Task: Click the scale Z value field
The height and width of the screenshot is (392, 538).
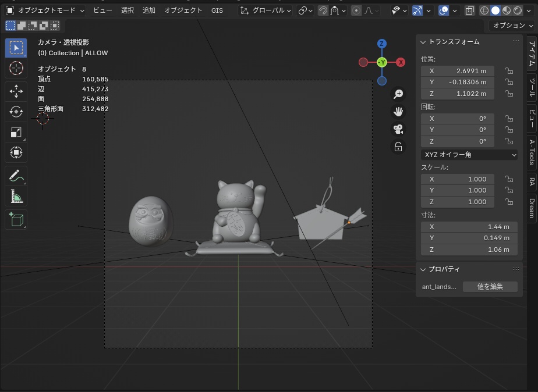Action: (x=458, y=202)
